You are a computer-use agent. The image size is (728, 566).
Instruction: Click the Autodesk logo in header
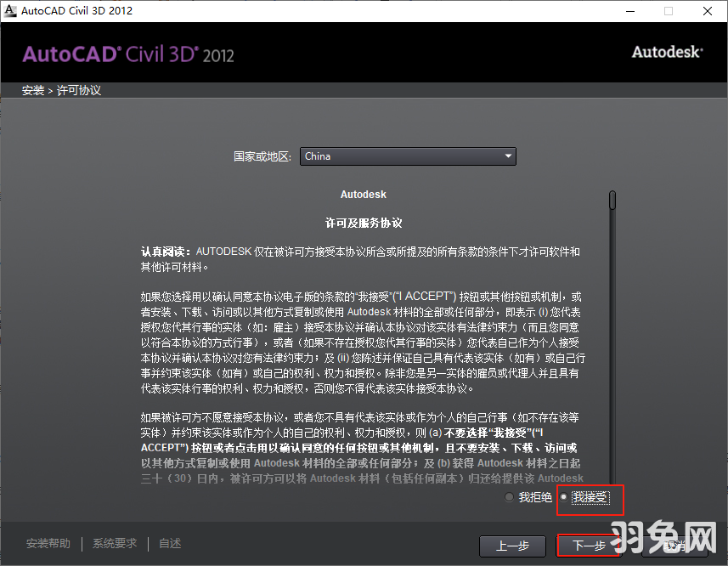[667, 52]
